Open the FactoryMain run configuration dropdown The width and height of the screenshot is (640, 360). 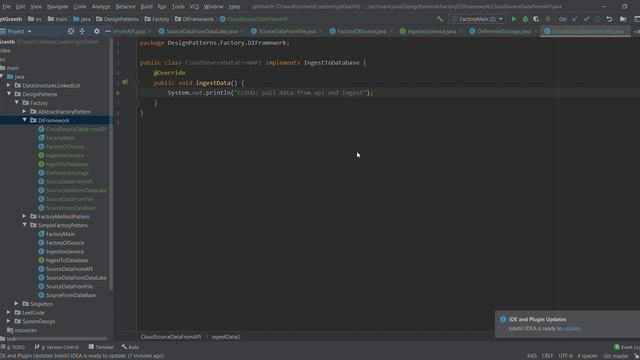[477, 19]
